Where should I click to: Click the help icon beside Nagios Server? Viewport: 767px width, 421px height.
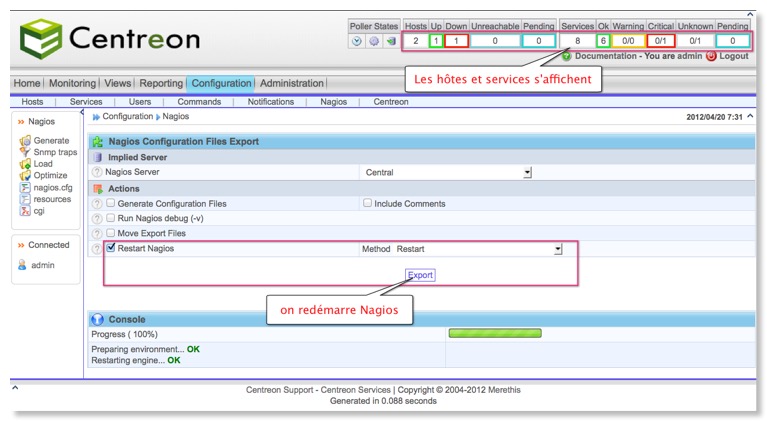pos(97,172)
